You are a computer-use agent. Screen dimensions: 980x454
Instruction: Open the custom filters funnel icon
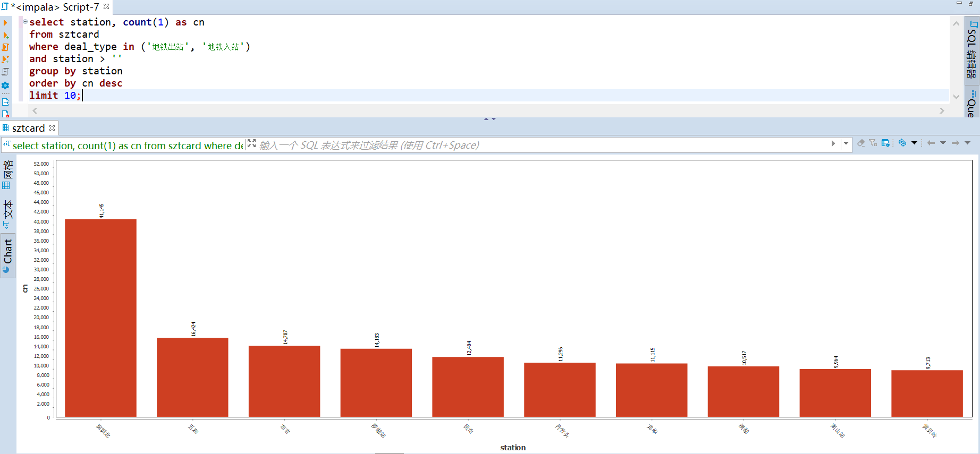coord(873,143)
